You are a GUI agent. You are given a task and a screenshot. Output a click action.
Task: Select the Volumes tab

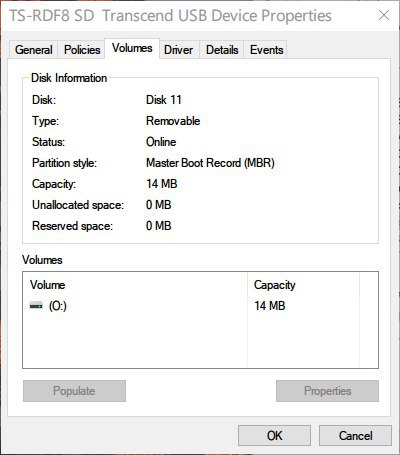[132, 48]
